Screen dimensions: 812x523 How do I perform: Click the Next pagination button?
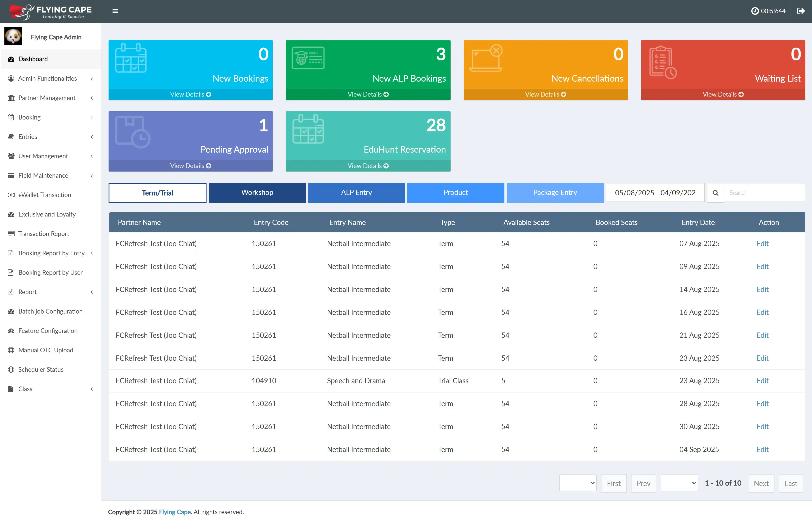click(x=761, y=483)
